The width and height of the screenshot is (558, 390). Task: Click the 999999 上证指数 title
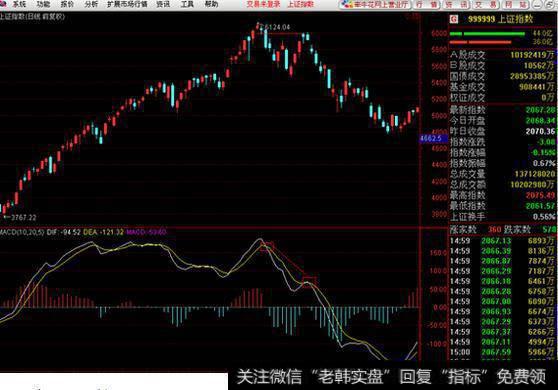[x=500, y=19]
